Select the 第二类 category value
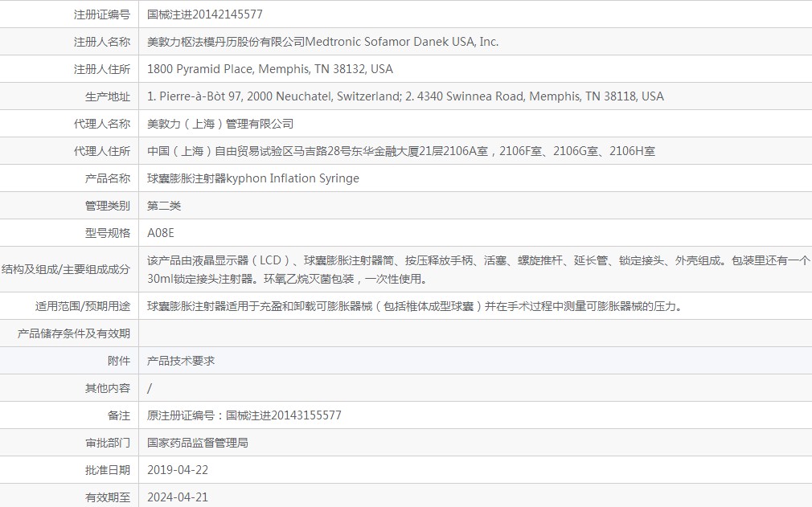The image size is (812, 507). pyautogui.click(x=164, y=206)
